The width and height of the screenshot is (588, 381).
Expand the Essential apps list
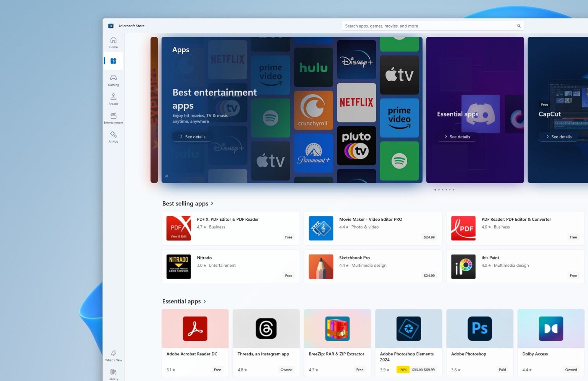pyautogui.click(x=205, y=301)
